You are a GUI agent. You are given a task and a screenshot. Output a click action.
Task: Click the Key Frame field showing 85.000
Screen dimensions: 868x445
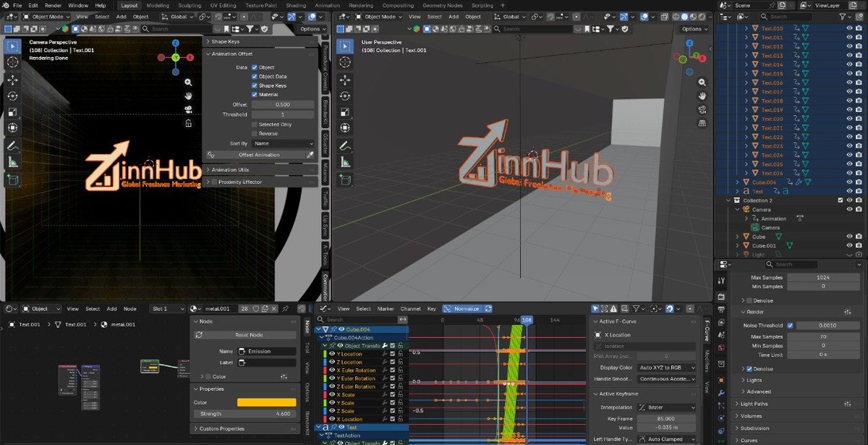click(665, 418)
